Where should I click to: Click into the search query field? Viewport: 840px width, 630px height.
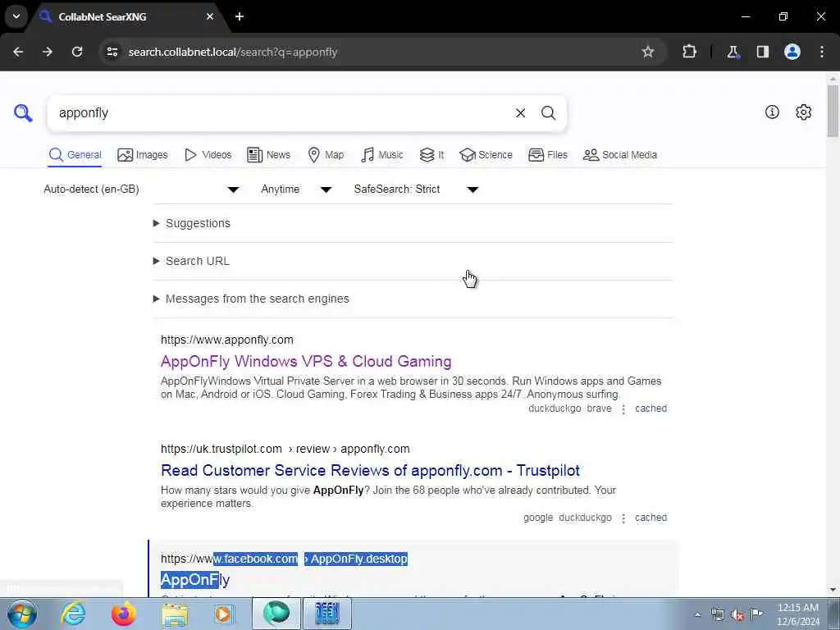pyautogui.click(x=281, y=113)
